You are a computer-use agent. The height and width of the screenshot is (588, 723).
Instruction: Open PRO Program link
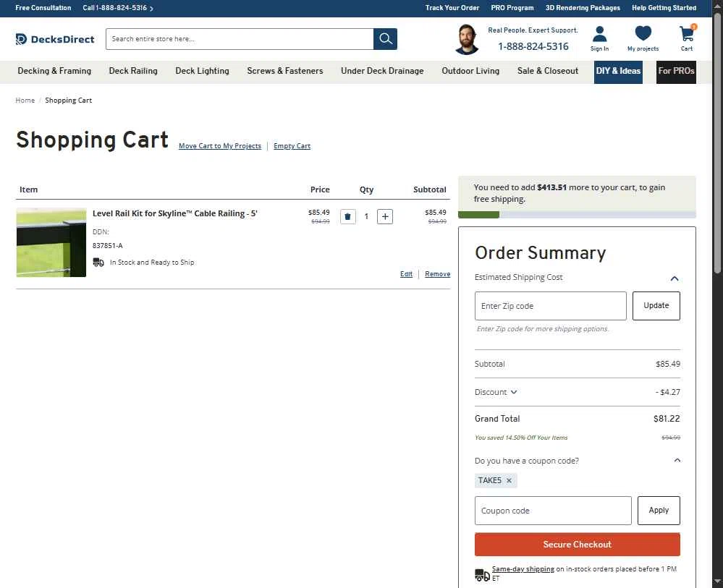click(x=512, y=8)
